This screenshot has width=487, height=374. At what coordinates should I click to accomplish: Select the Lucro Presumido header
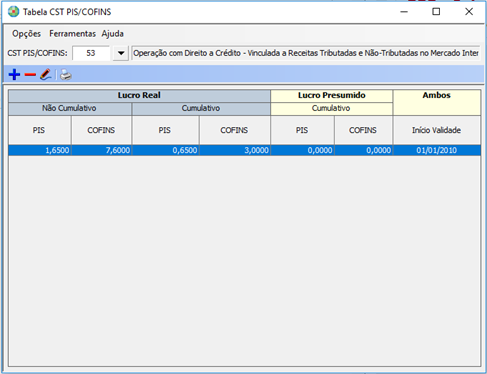click(332, 96)
